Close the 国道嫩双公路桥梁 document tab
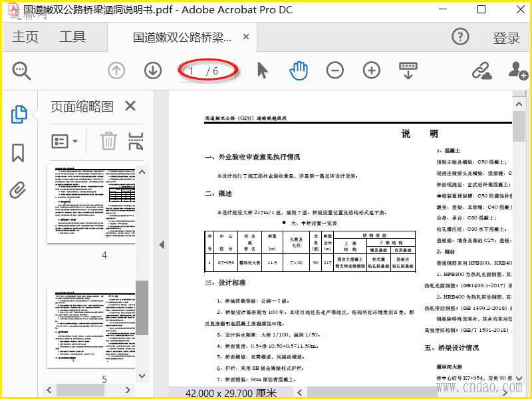 pos(246,37)
